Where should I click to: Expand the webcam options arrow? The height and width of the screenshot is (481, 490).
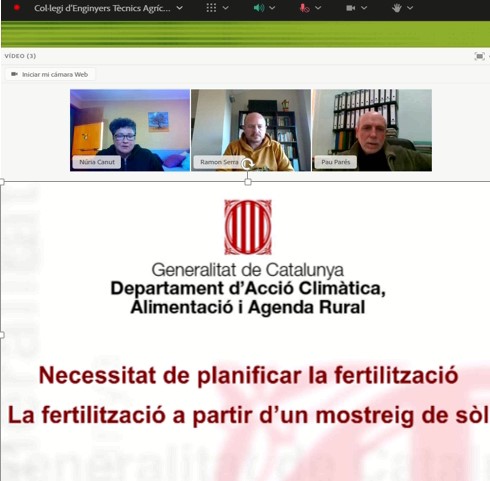[x=364, y=8]
